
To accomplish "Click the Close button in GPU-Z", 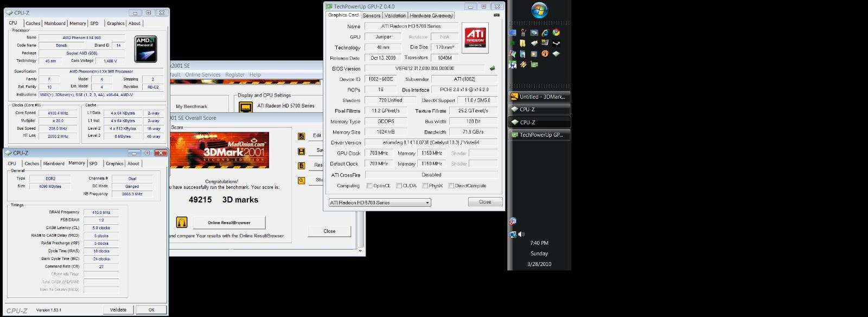I will [x=485, y=201].
